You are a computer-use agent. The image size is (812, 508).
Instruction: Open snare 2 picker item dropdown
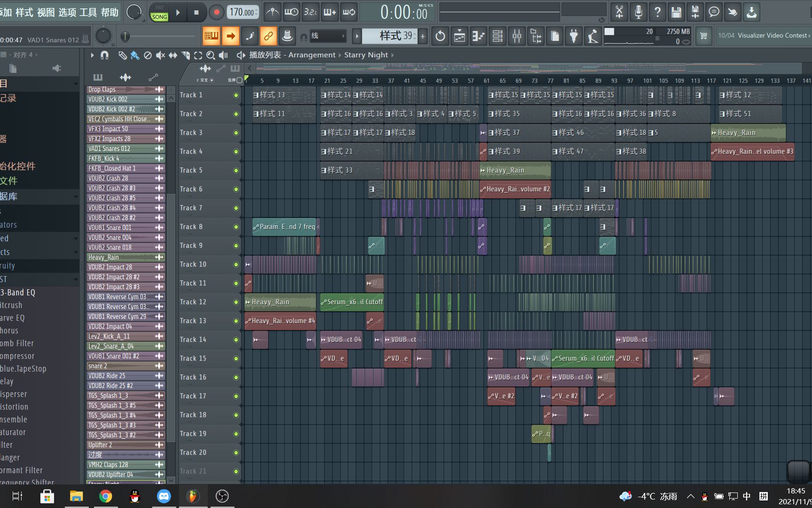159,366
